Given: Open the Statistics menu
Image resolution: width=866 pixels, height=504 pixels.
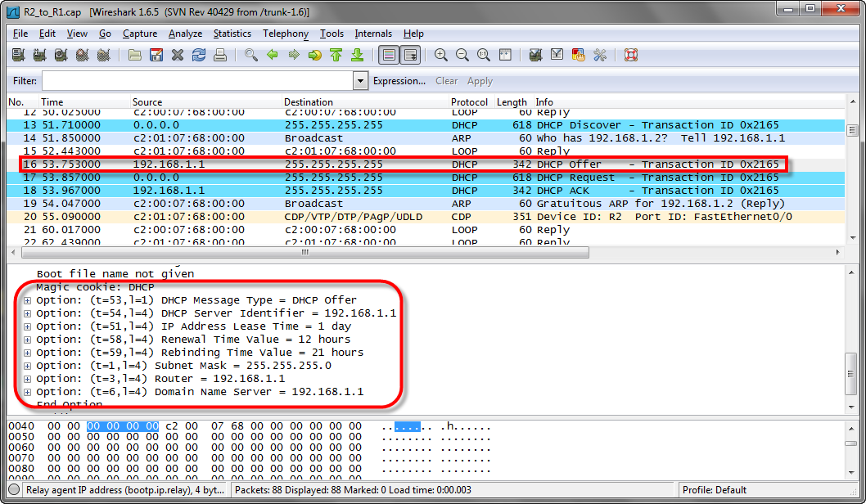Looking at the screenshot, I should pyautogui.click(x=232, y=34).
